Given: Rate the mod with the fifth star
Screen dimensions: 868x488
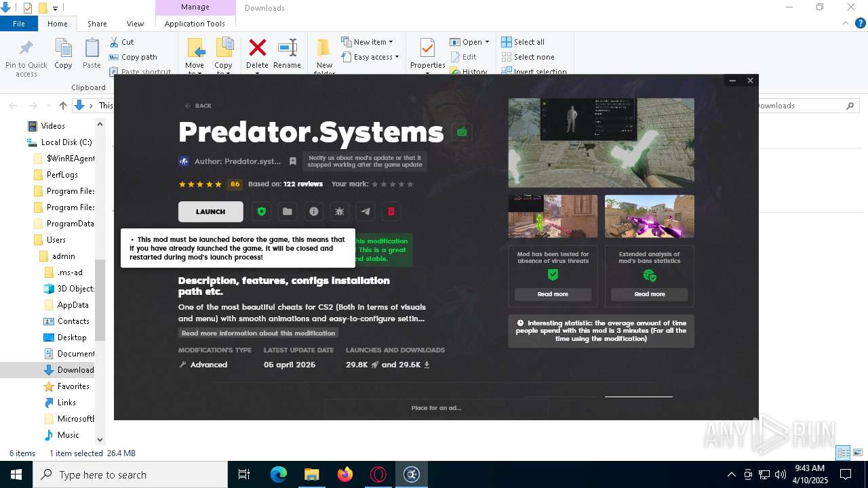Looking at the screenshot, I should [410, 184].
